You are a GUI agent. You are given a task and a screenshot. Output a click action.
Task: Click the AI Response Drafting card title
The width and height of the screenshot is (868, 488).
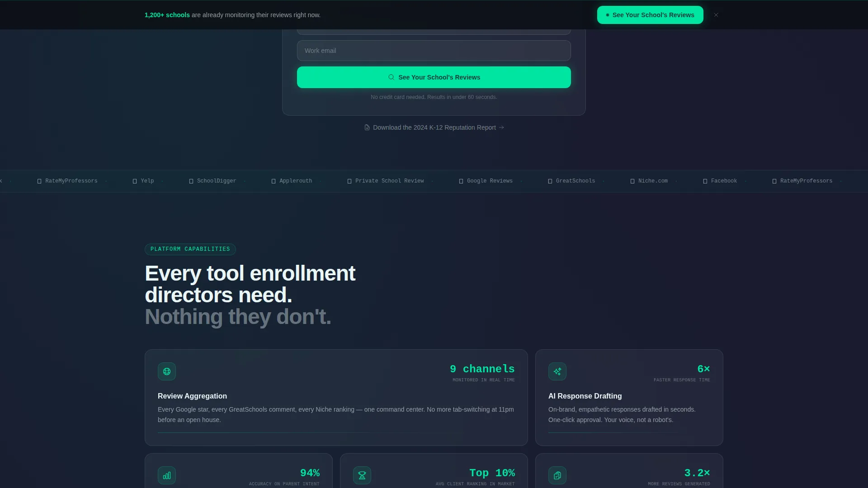click(x=585, y=396)
